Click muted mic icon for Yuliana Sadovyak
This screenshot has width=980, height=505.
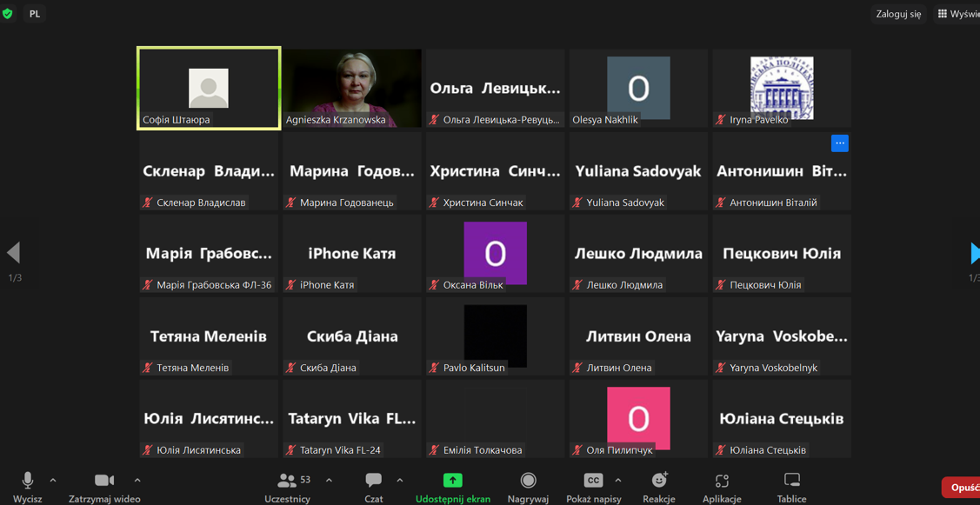577,203
